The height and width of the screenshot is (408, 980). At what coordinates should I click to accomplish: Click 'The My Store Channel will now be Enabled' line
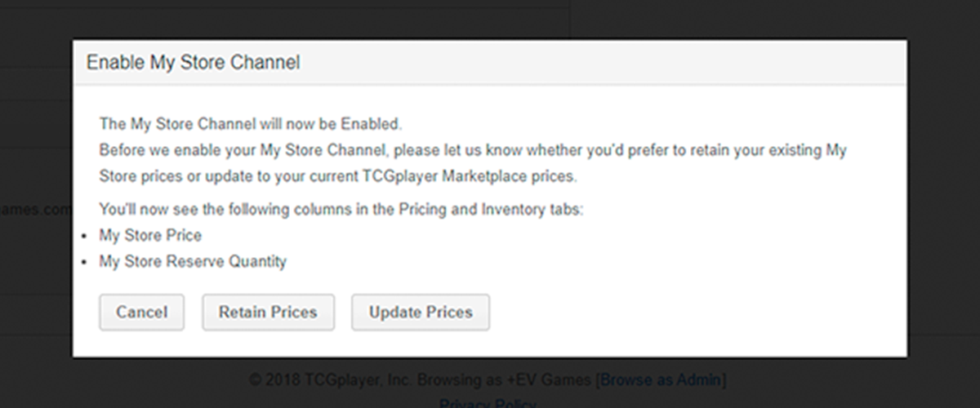coord(251,125)
